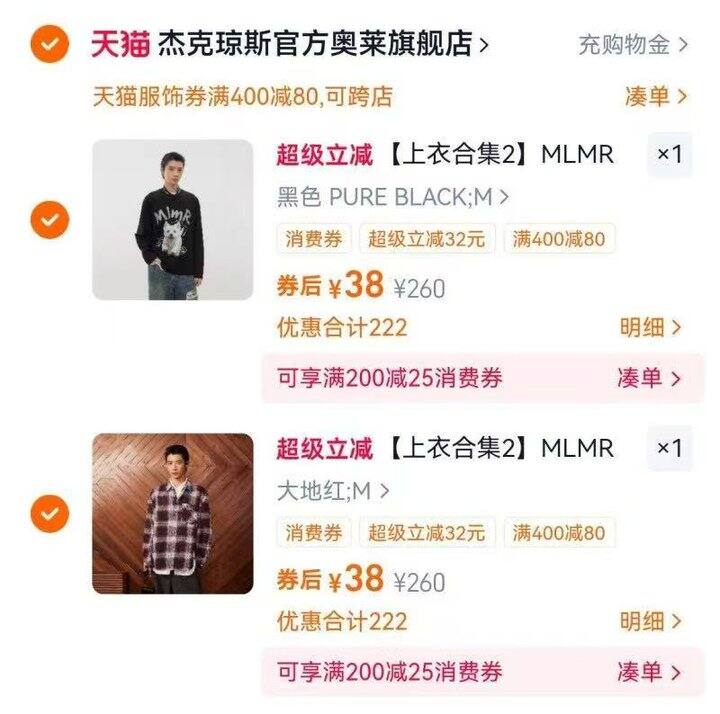The width and height of the screenshot is (720, 714).
Task: Uncheck the black sweater item checkbox
Action: [x=50, y=219]
